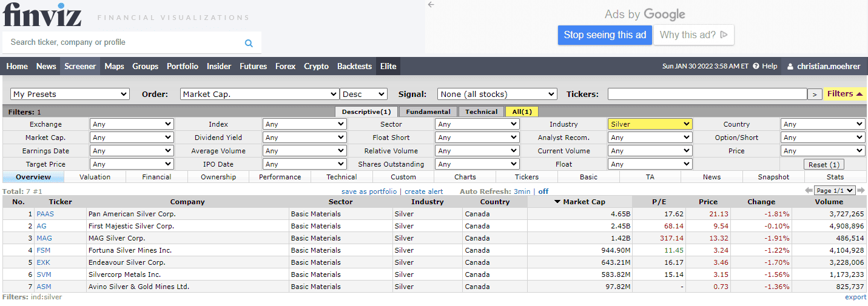
Task: Click Endeavour Silver Corp. company cell
Action: pos(188,262)
